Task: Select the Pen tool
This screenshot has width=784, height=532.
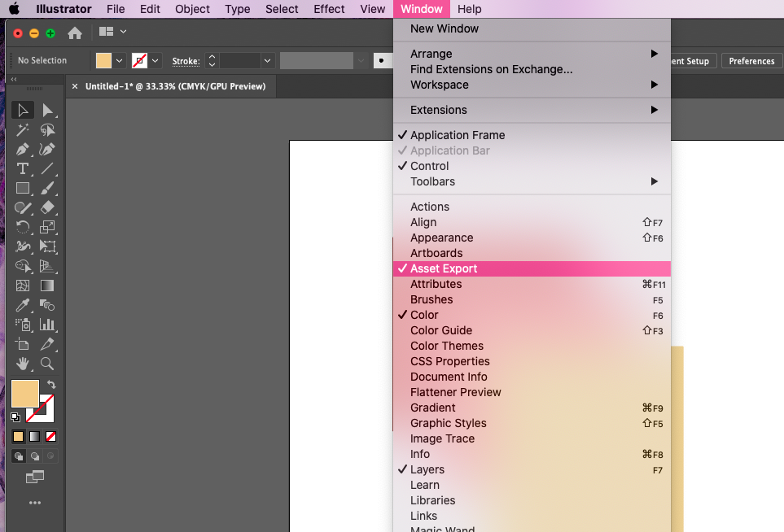Action: coord(23,150)
